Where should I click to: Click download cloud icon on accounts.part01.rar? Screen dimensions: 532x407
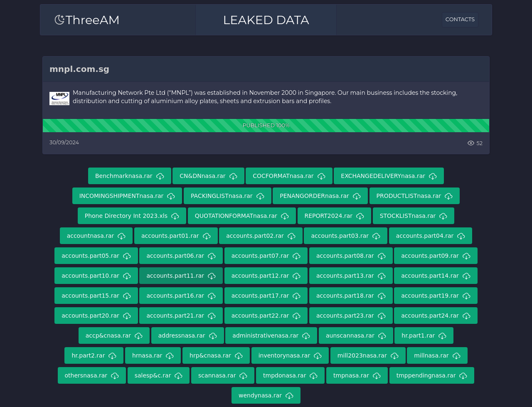click(207, 236)
